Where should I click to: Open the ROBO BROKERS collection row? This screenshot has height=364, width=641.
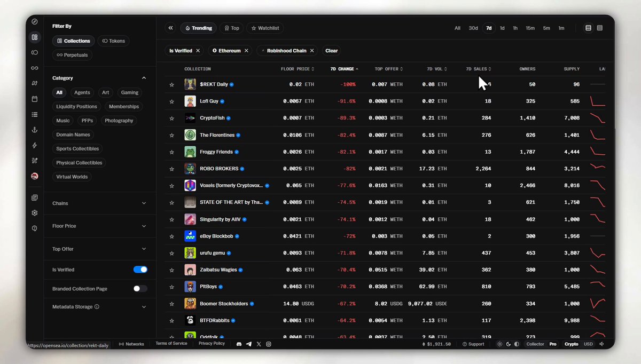[385, 169]
